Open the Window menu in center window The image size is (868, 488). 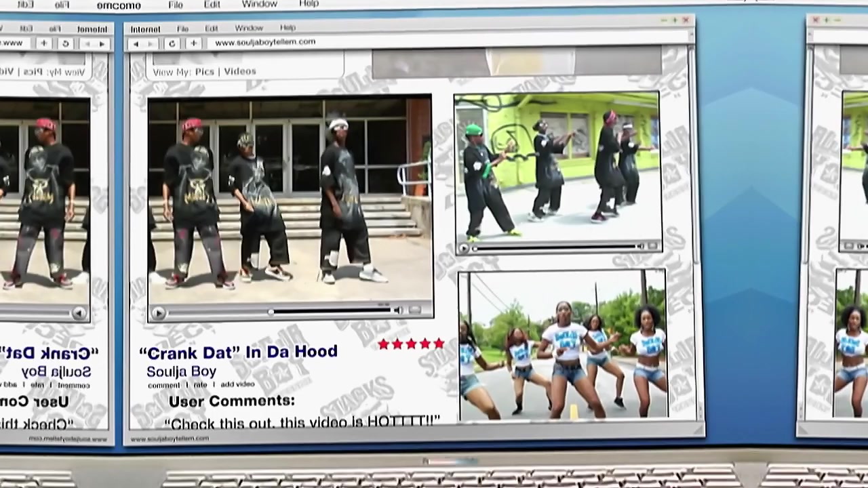coord(249,28)
